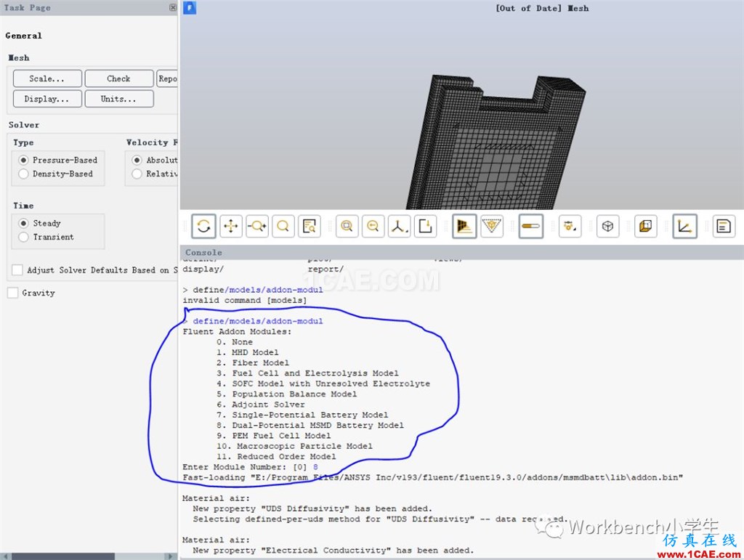Click '3. Fuel Cell and Electrolysis Model' line

(x=307, y=373)
